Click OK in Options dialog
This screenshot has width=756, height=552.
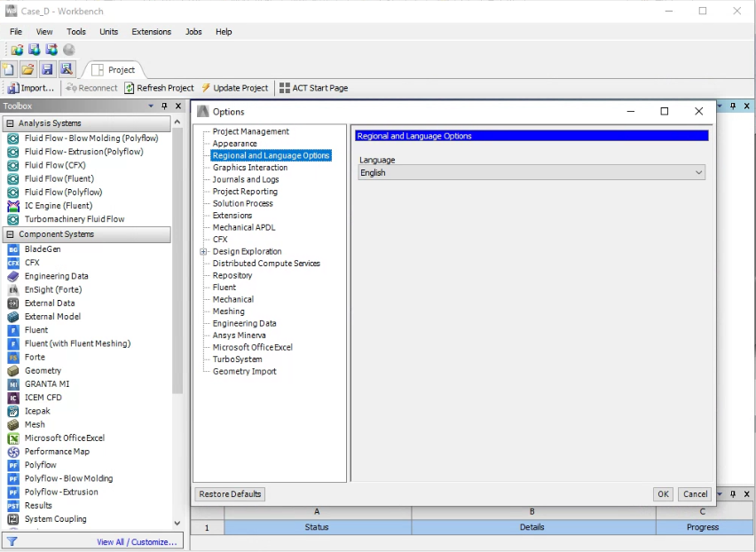pyautogui.click(x=663, y=494)
